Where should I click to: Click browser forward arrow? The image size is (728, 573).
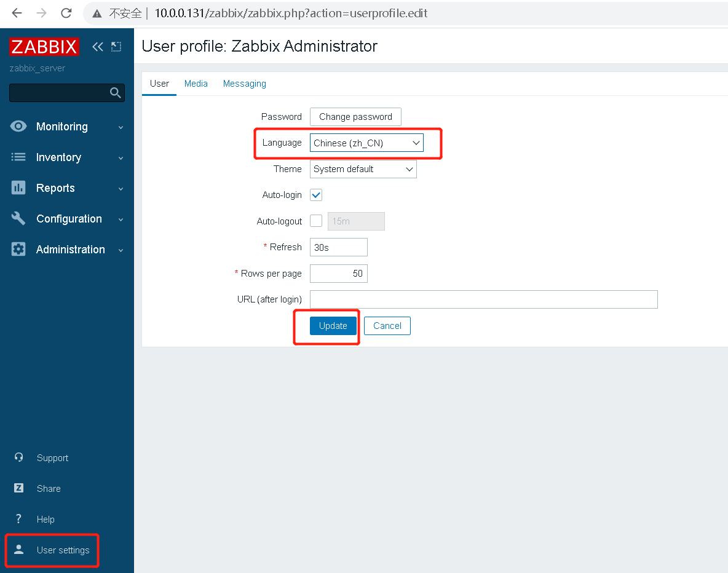pyautogui.click(x=41, y=13)
